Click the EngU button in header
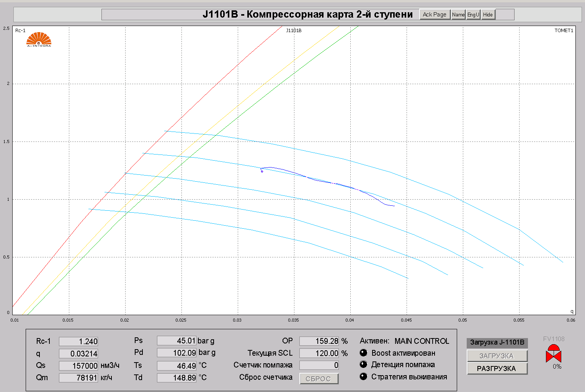The height and width of the screenshot is (392, 585). [x=473, y=15]
